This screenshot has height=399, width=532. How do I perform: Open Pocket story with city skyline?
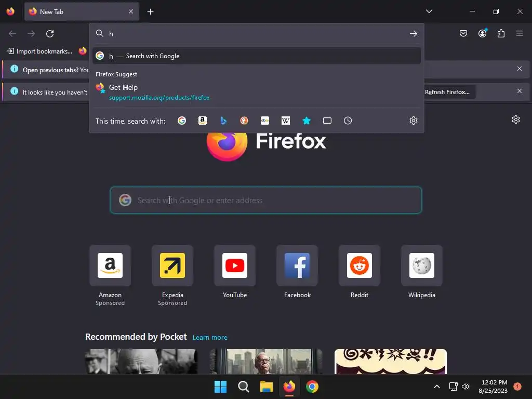pyautogui.click(x=266, y=362)
